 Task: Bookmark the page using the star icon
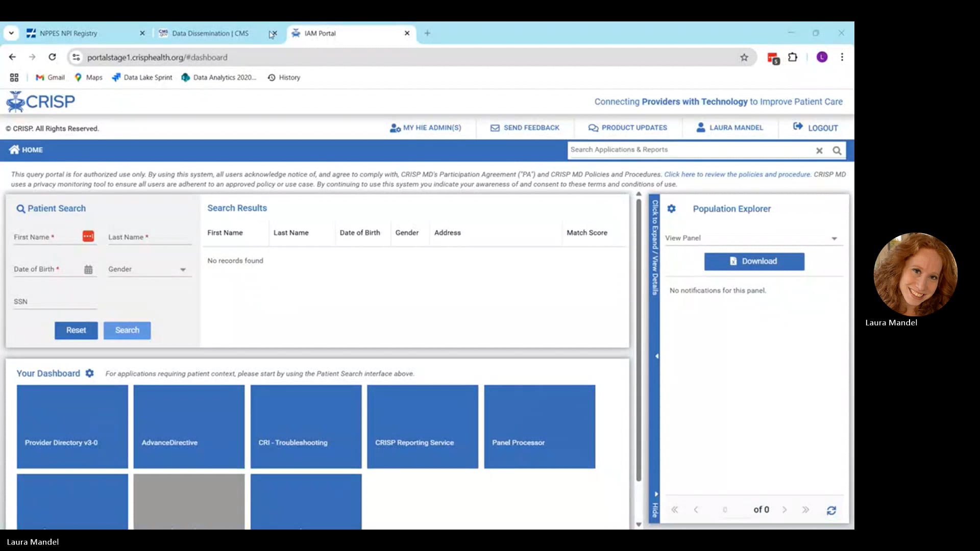point(744,57)
